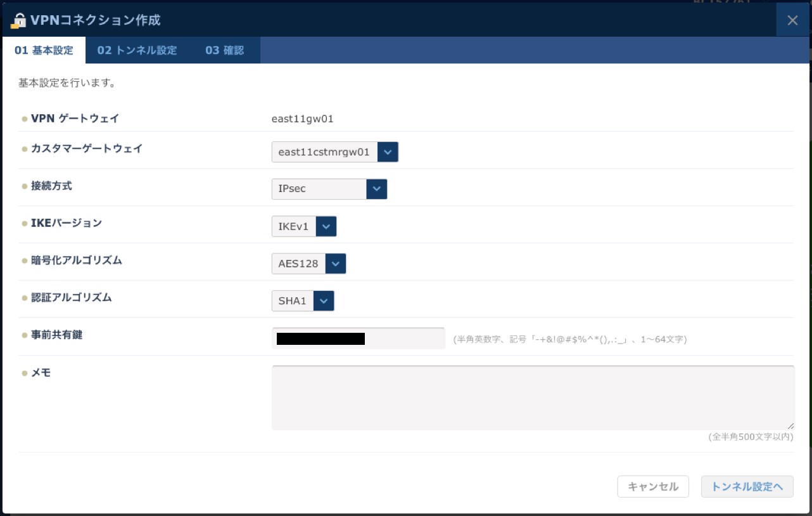Grab the メモ textarea resize handle

(x=790, y=426)
